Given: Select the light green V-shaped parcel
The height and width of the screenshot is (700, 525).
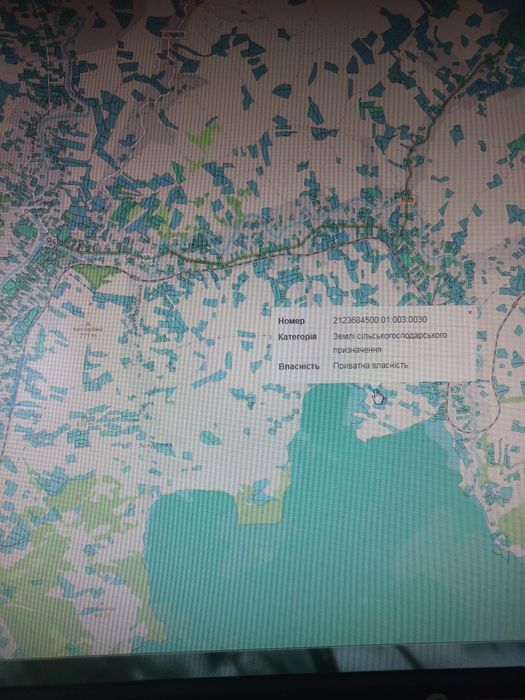Looking at the screenshot, I should pos(203,134).
